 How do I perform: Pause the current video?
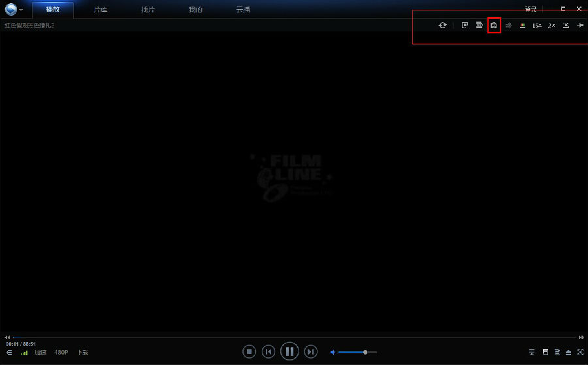point(289,351)
